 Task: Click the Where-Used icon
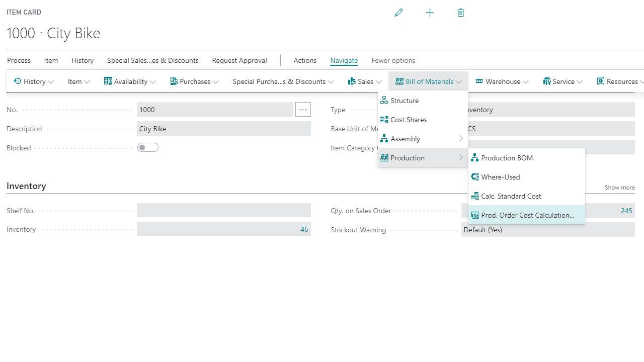[x=474, y=177]
